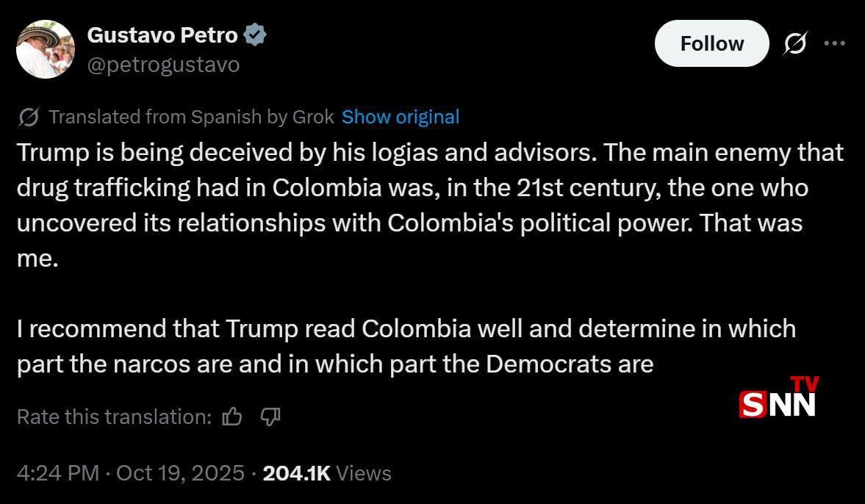Viewport: 865px width, 504px height.
Task: Open the 4:24 PM Oct 19, 2025 timestamp
Action: pos(130,473)
